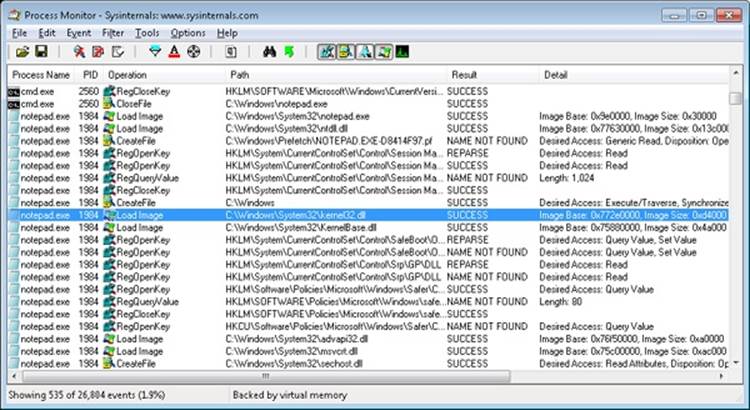
Task: Click the PID column header
Action: coord(90,75)
